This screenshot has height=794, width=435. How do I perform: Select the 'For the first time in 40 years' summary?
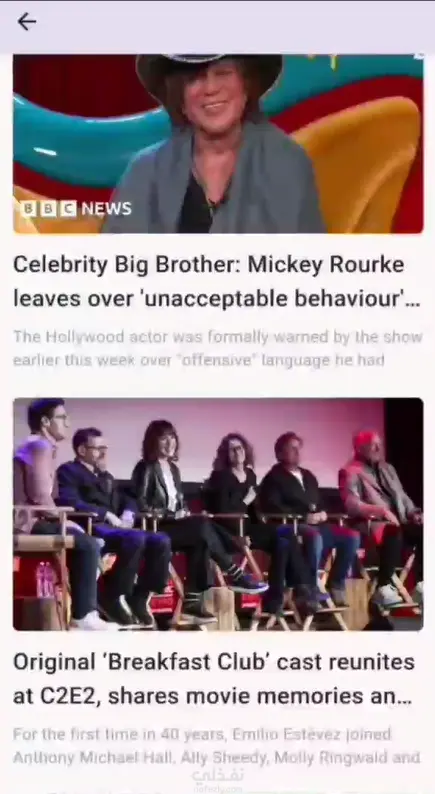coord(216,746)
